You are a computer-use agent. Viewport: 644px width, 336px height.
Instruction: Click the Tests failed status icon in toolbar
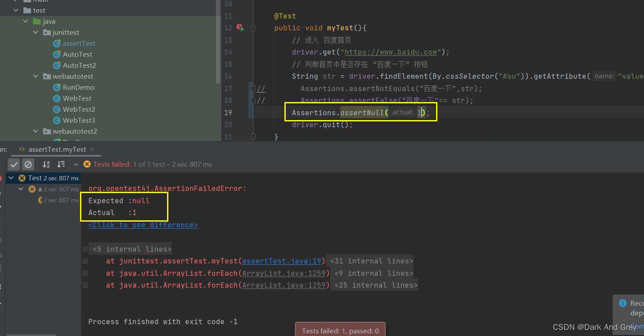click(x=87, y=164)
